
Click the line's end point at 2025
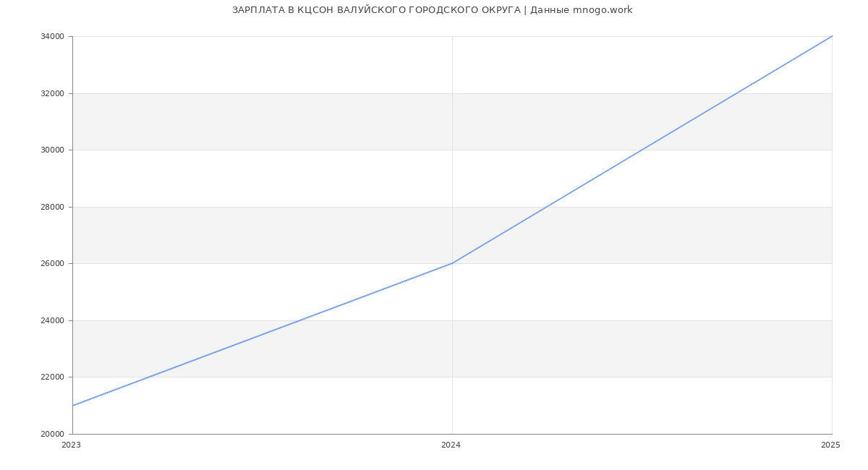tap(832, 36)
